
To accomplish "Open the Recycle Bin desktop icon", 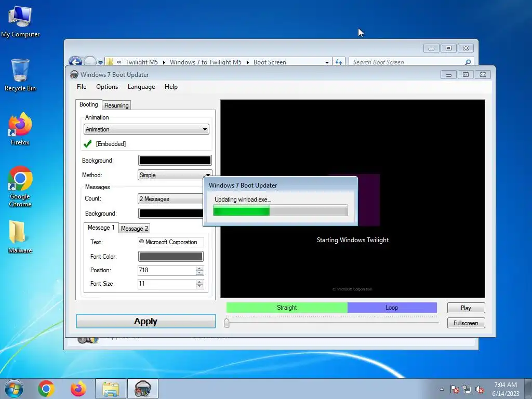I will coord(20,75).
